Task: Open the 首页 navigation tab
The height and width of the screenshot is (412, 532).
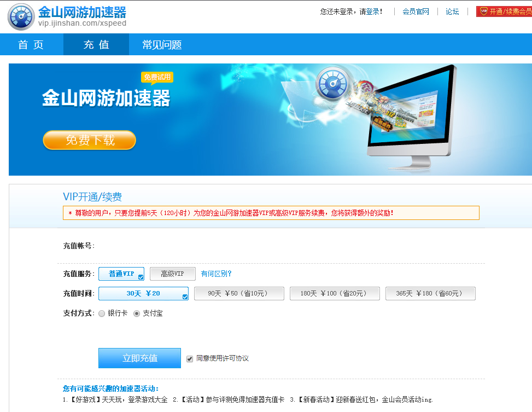Action: [x=32, y=44]
